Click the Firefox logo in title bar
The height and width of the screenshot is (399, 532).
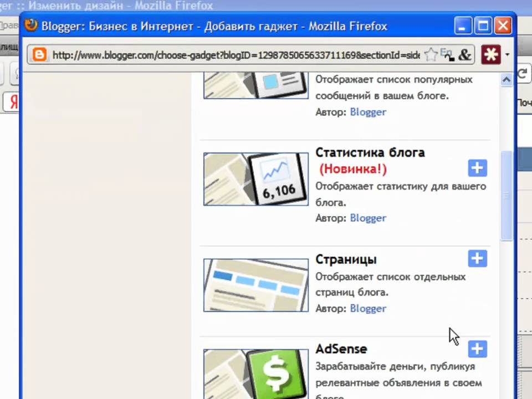[x=30, y=26]
